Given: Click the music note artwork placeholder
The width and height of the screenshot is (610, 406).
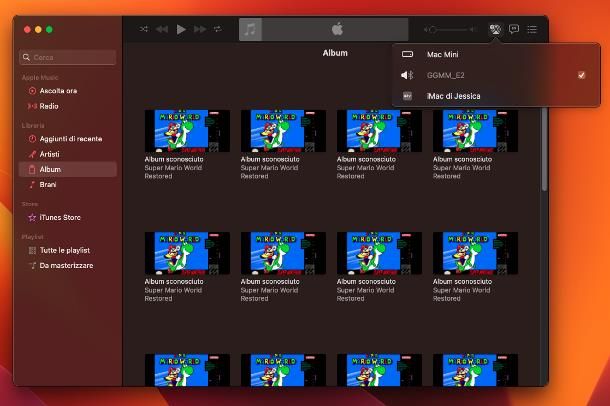Looking at the screenshot, I should 250,29.
